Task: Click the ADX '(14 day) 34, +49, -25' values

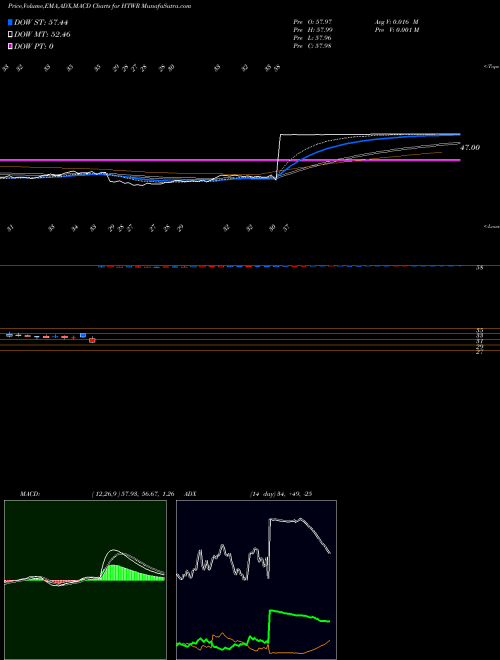Action: pyautogui.click(x=280, y=494)
